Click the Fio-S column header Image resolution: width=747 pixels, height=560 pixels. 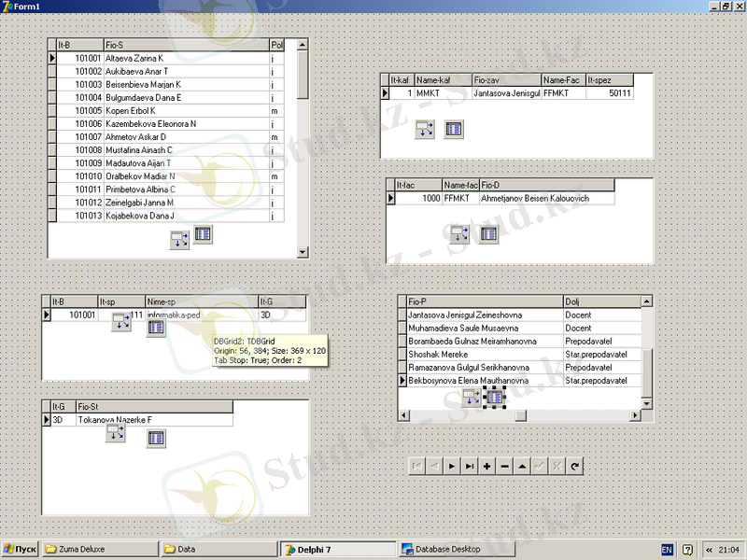[185, 45]
